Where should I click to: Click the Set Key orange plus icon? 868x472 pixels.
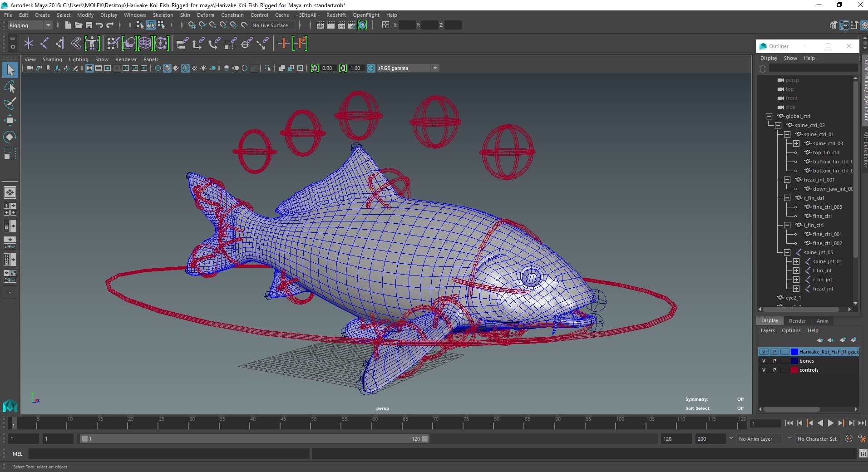(x=284, y=44)
